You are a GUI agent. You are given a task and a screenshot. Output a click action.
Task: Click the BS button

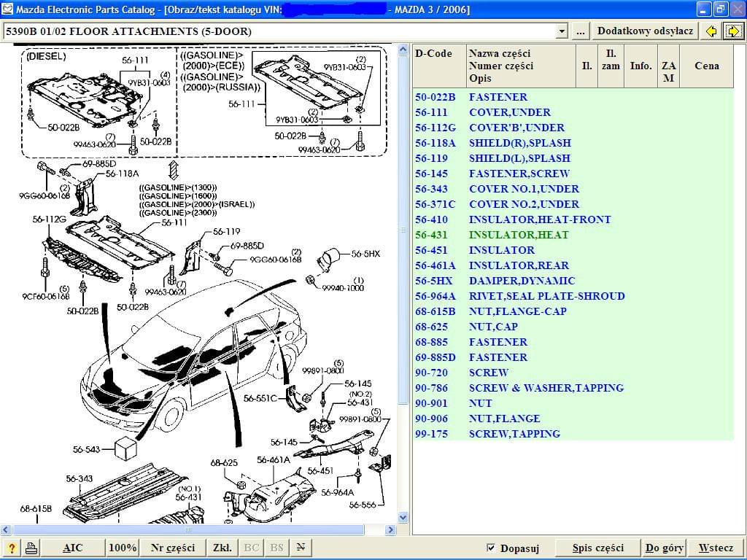[x=276, y=548]
